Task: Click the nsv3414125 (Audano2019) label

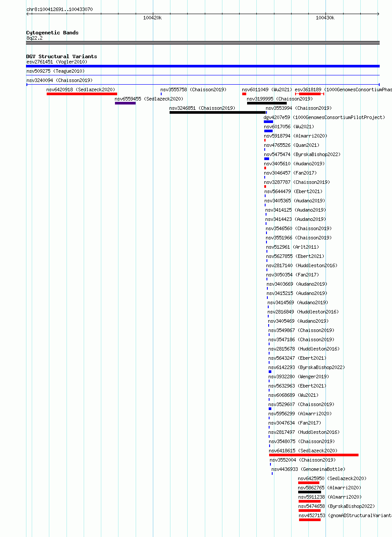Action: pyautogui.click(x=296, y=210)
